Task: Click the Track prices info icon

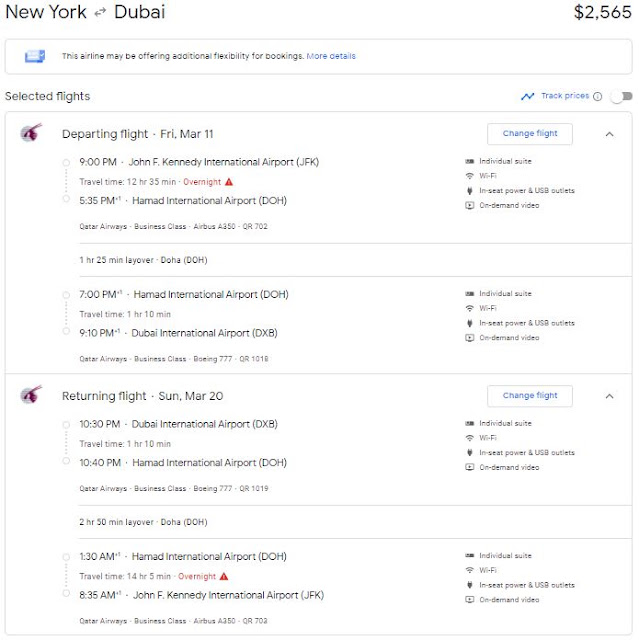Action: (x=597, y=96)
